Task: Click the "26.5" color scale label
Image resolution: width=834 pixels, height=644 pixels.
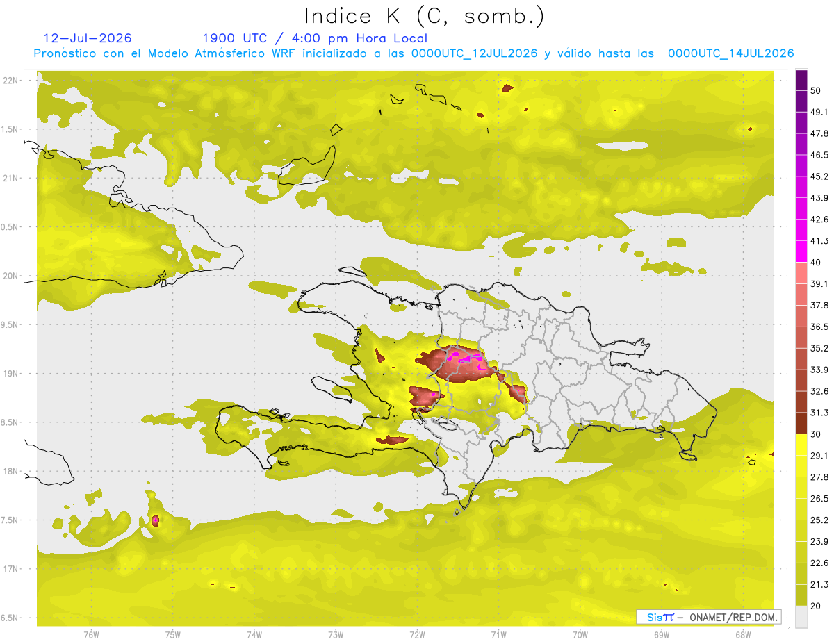Action: pyautogui.click(x=819, y=499)
